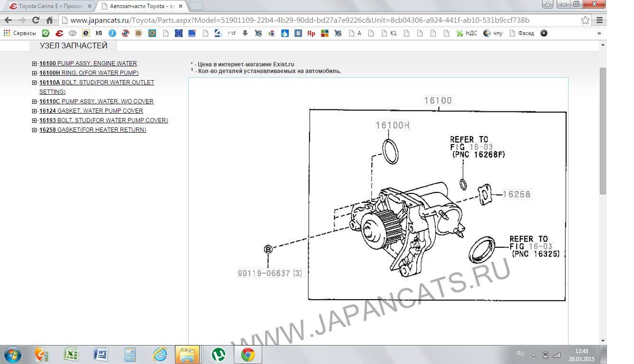Image resolution: width=634 pixels, height=364 pixels.
Task: Open the Chrome hamburger menu
Action: (599, 20)
